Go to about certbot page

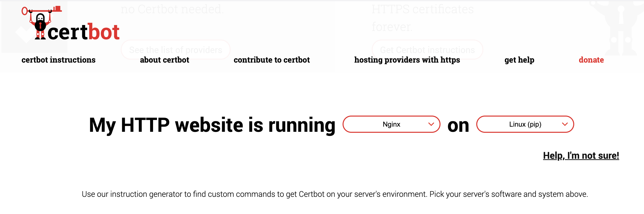pyautogui.click(x=165, y=60)
